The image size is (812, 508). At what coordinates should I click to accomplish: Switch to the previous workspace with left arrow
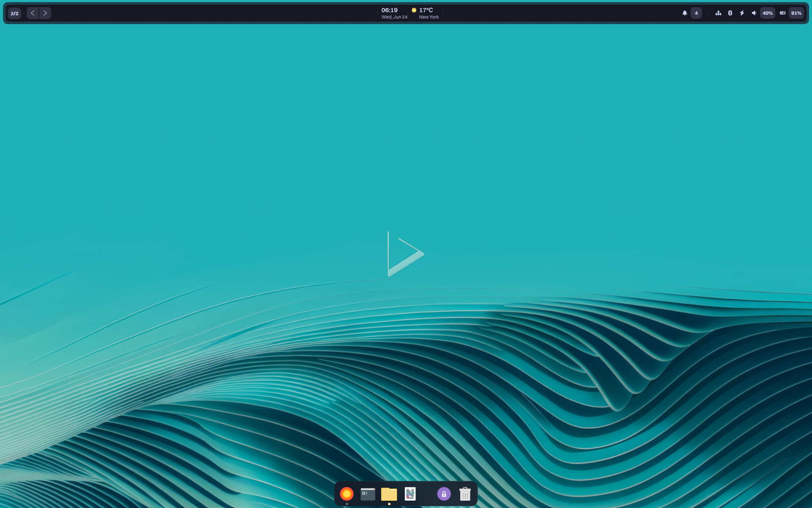click(x=33, y=13)
